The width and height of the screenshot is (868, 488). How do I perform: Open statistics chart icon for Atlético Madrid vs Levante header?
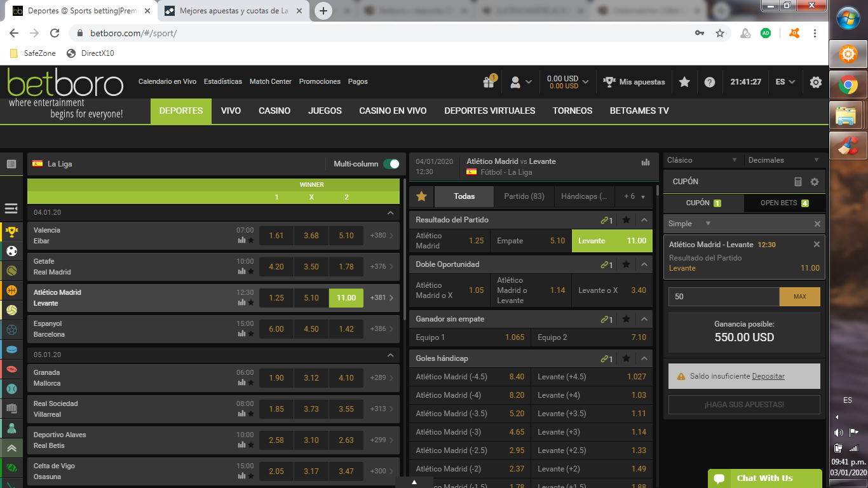pos(646,162)
